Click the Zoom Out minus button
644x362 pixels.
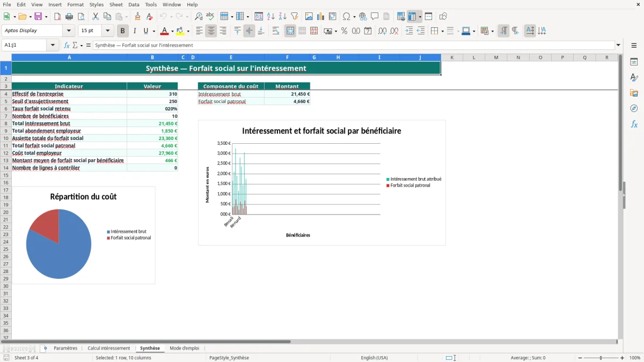pos(580,358)
